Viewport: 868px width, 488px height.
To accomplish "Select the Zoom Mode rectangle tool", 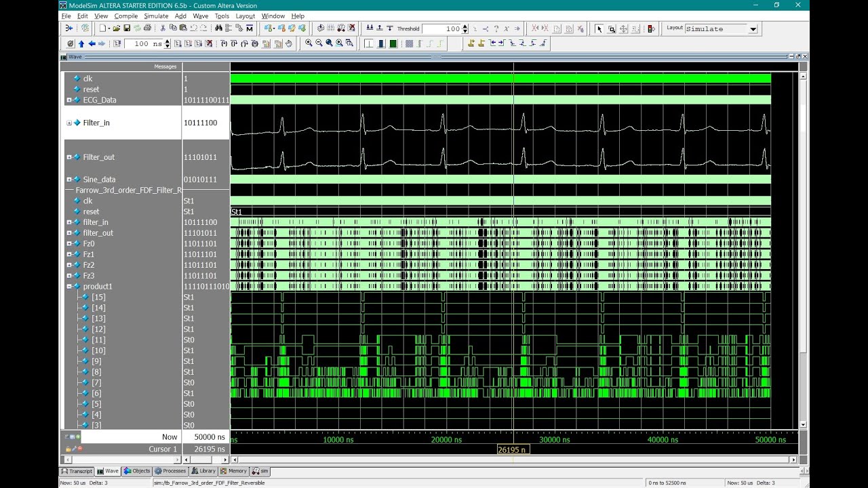I will [612, 28].
